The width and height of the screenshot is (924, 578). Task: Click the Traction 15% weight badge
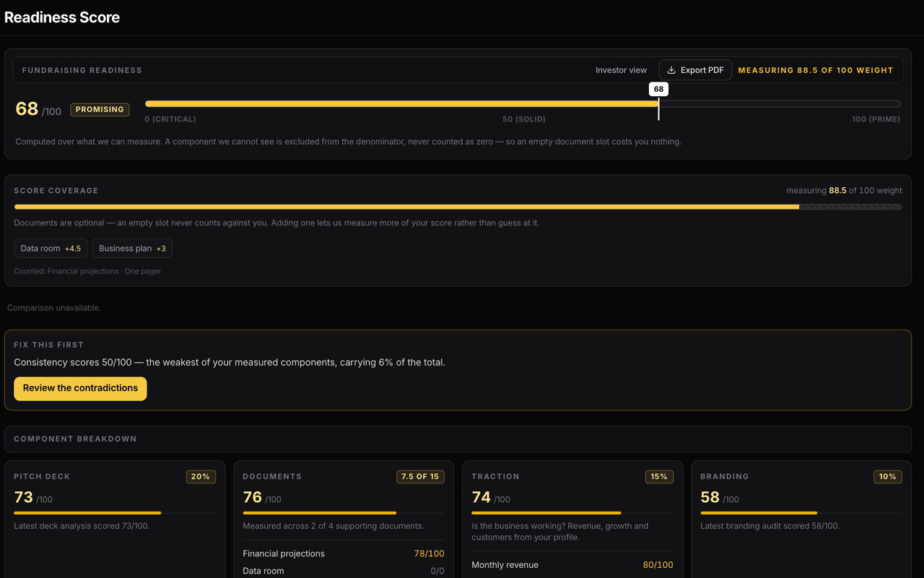click(659, 477)
